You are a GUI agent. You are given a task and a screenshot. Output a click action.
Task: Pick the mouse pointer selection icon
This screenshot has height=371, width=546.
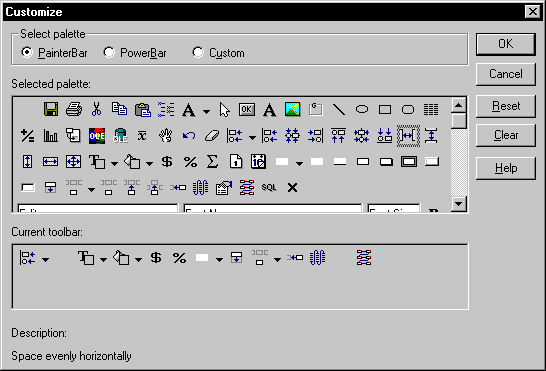(225, 110)
